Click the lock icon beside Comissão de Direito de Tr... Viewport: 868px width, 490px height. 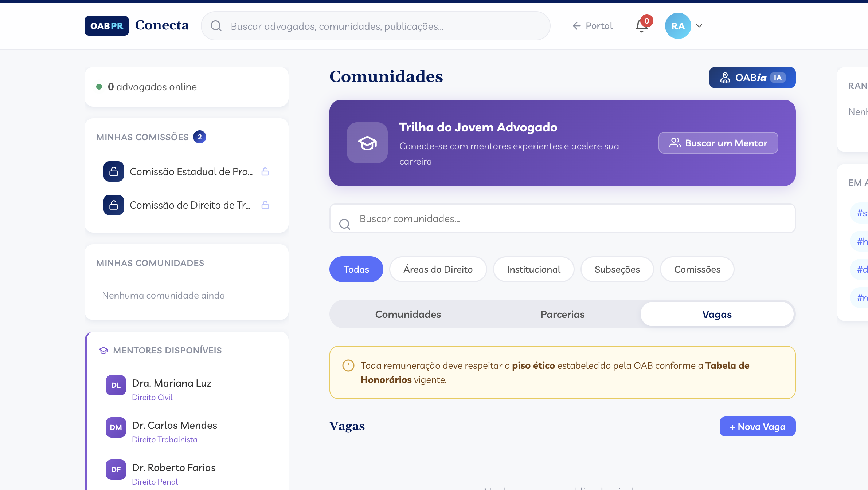coord(265,205)
